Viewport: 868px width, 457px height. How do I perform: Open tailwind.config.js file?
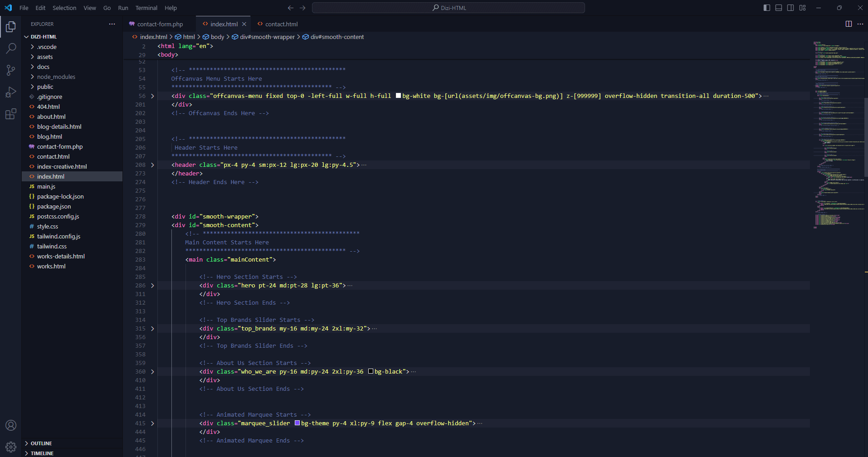pyautogui.click(x=72, y=236)
